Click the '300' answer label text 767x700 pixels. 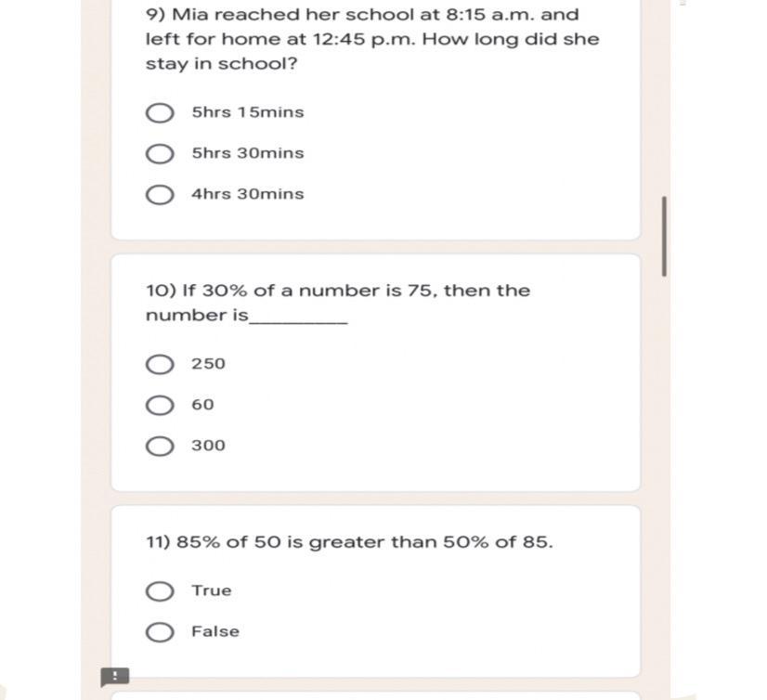click(x=208, y=446)
